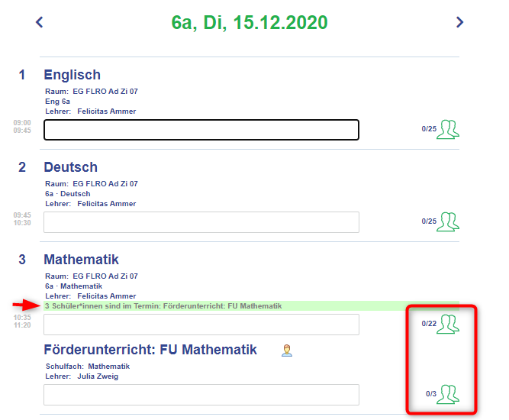Click the date heading 6a, Di, 15.12.2020
This screenshot has height=420, width=509.
click(x=250, y=22)
